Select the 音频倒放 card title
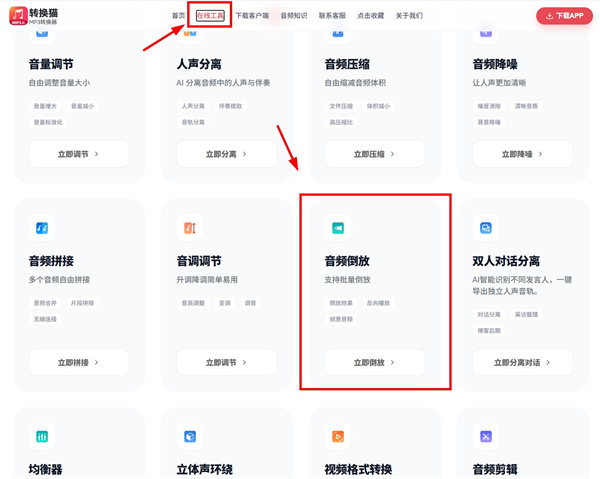The image size is (600, 479). (x=347, y=261)
